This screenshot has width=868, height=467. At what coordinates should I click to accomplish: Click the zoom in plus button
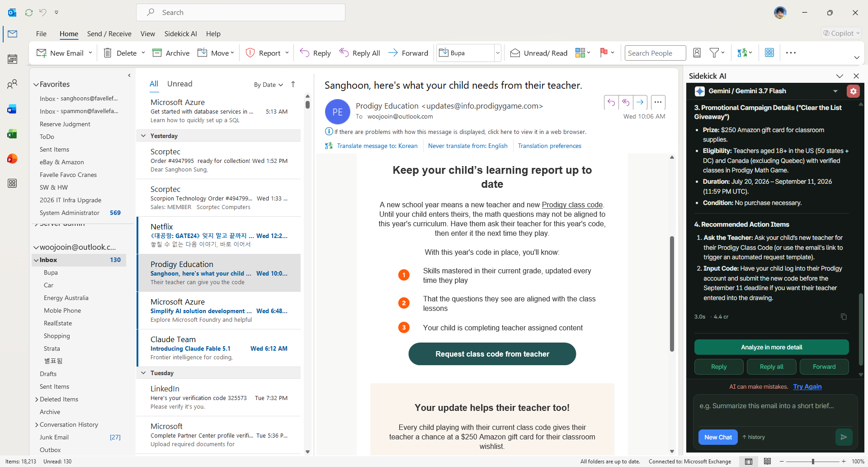[x=844, y=462]
